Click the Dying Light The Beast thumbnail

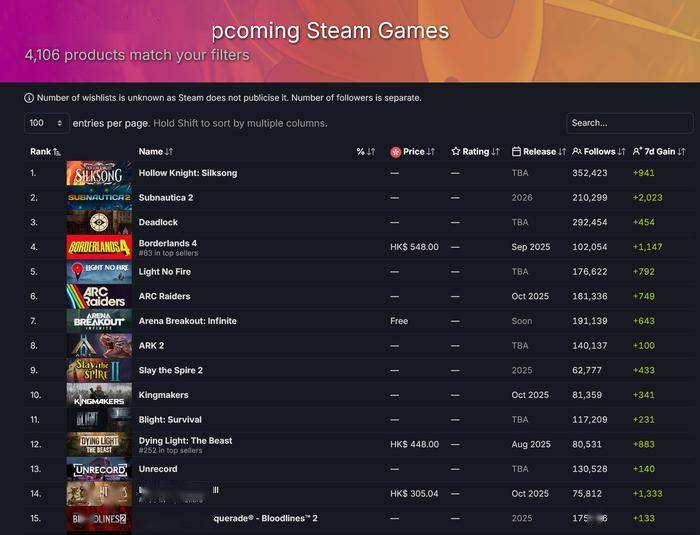click(99, 444)
